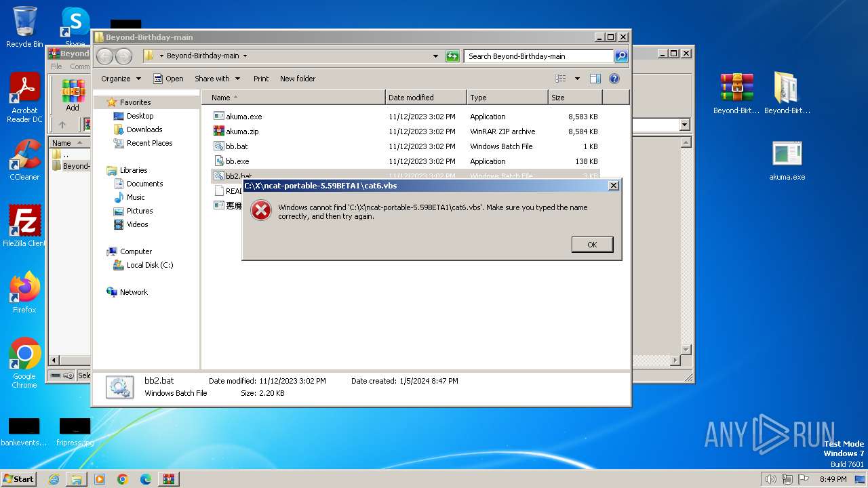Open Firefox desktop icon
The image size is (868, 488).
(x=24, y=293)
